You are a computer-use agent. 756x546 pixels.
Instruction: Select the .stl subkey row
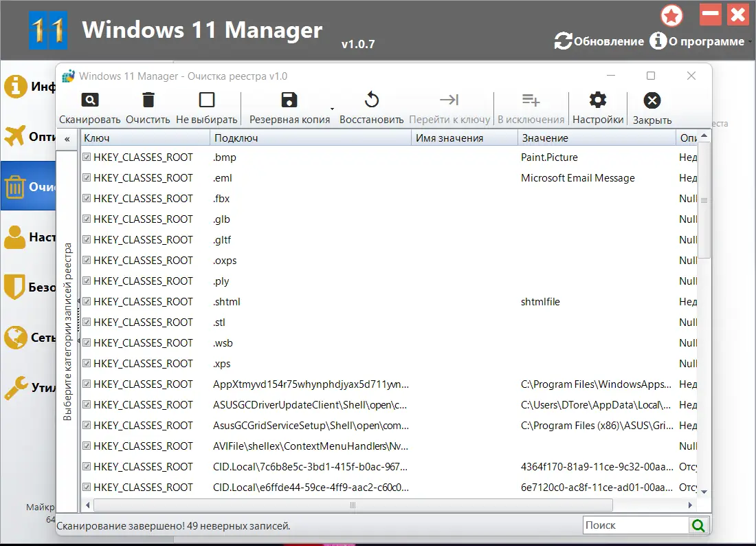(219, 323)
